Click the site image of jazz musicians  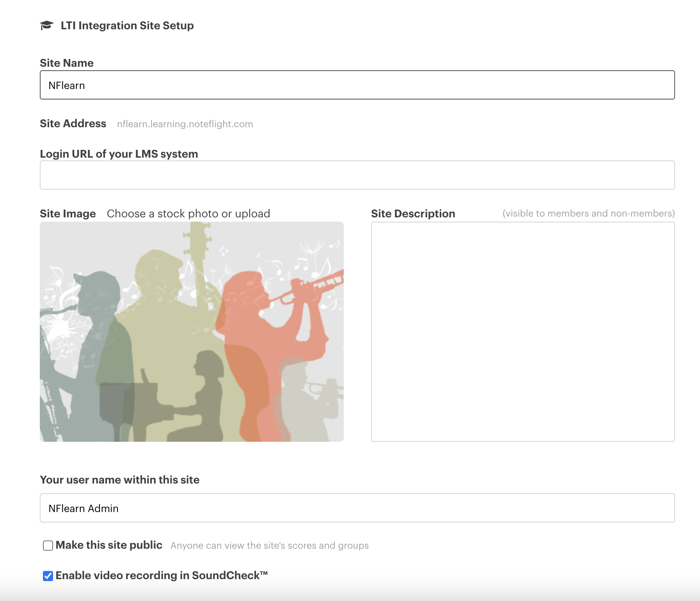click(x=192, y=332)
